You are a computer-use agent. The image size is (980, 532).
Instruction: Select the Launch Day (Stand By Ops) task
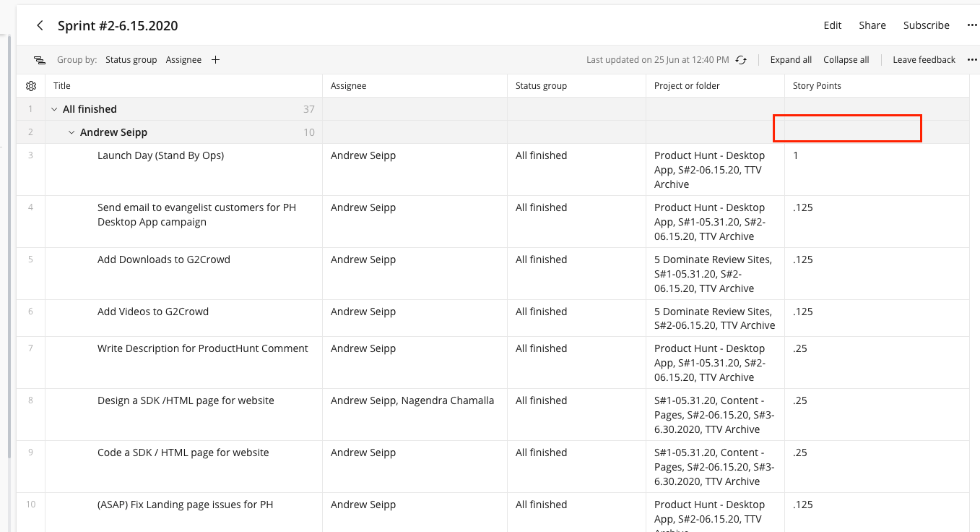(x=160, y=155)
